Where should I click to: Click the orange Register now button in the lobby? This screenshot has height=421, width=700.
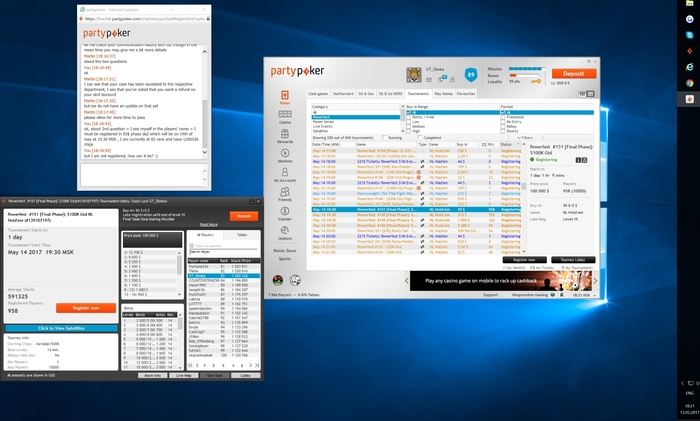86,308
